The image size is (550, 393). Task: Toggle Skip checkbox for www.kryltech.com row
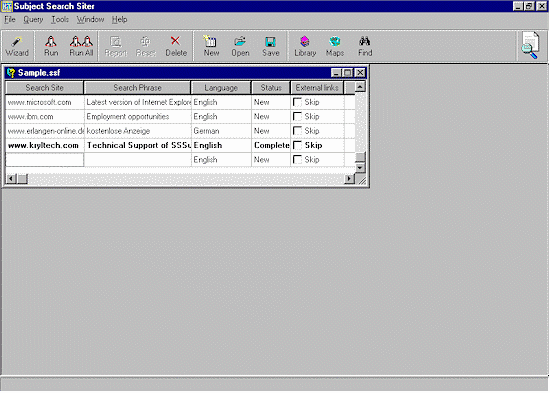[297, 145]
